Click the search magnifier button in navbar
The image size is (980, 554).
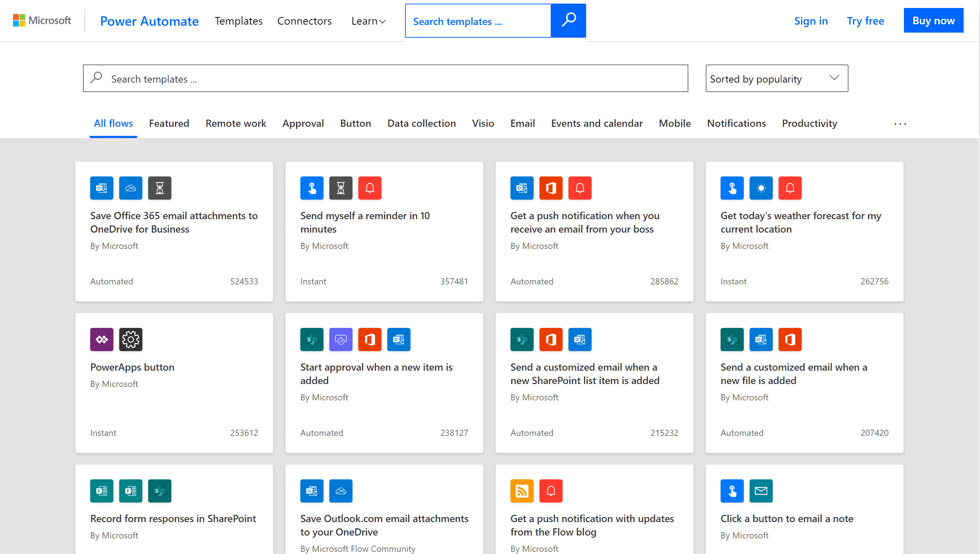(x=568, y=20)
